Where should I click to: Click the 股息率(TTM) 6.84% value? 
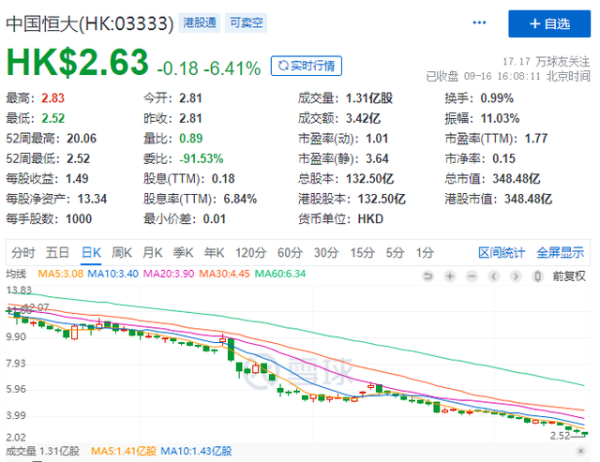coord(240,199)
